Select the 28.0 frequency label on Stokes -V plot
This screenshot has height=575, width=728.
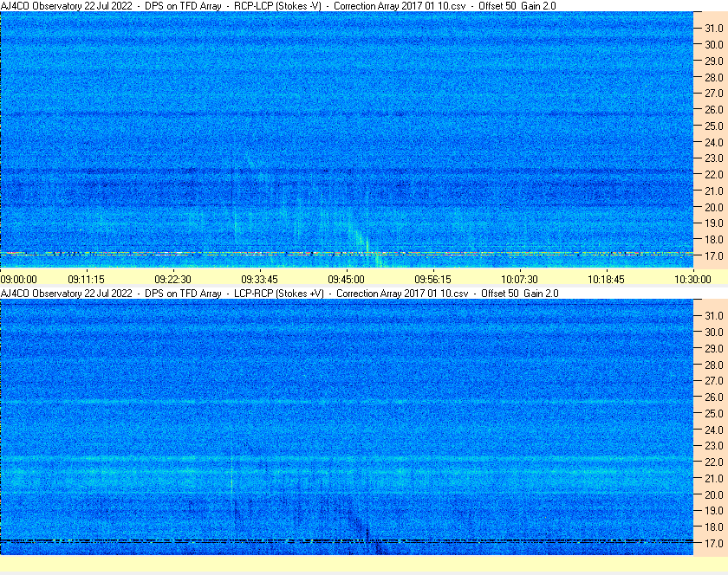click(x=714, y=77)
